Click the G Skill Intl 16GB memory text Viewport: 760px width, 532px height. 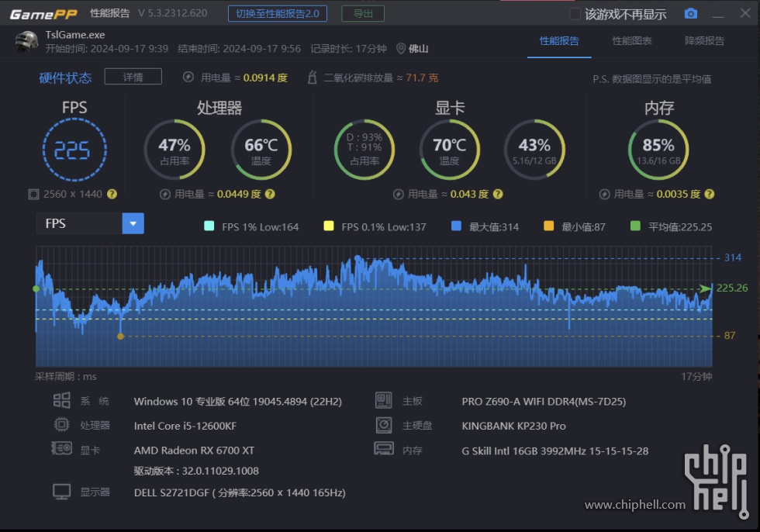(x=555, y=451)
